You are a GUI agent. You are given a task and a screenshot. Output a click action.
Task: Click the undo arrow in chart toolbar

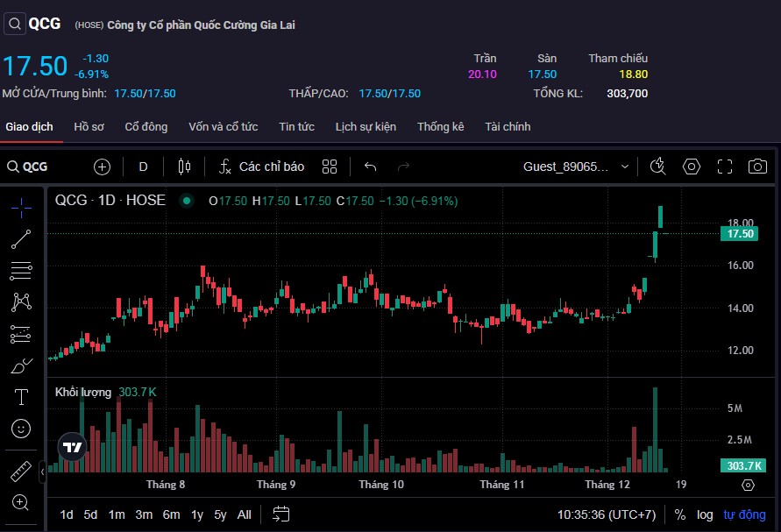coord(370,167)
